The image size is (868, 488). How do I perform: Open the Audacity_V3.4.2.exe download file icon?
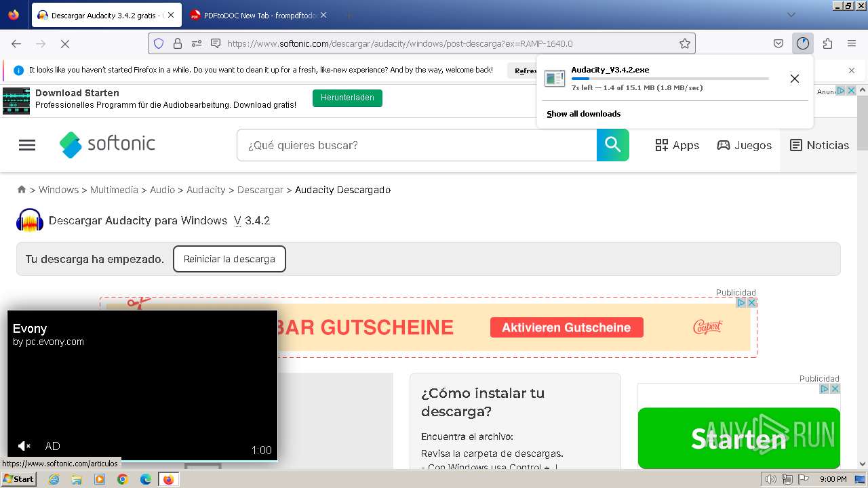coord(555,79)
